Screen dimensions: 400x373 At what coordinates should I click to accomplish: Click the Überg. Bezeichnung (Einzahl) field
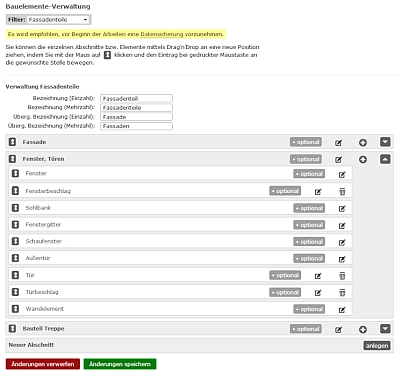[x=136, y=117]
